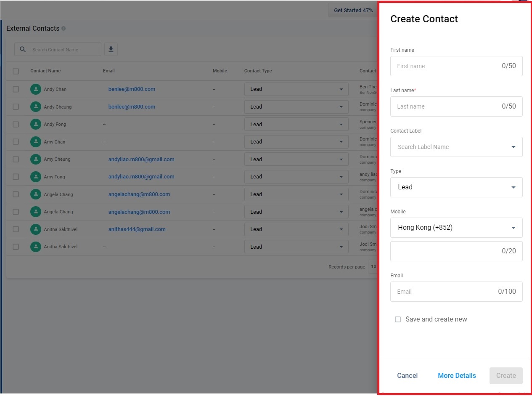Click Andy Chan's avatar icon

pos(36,89)
